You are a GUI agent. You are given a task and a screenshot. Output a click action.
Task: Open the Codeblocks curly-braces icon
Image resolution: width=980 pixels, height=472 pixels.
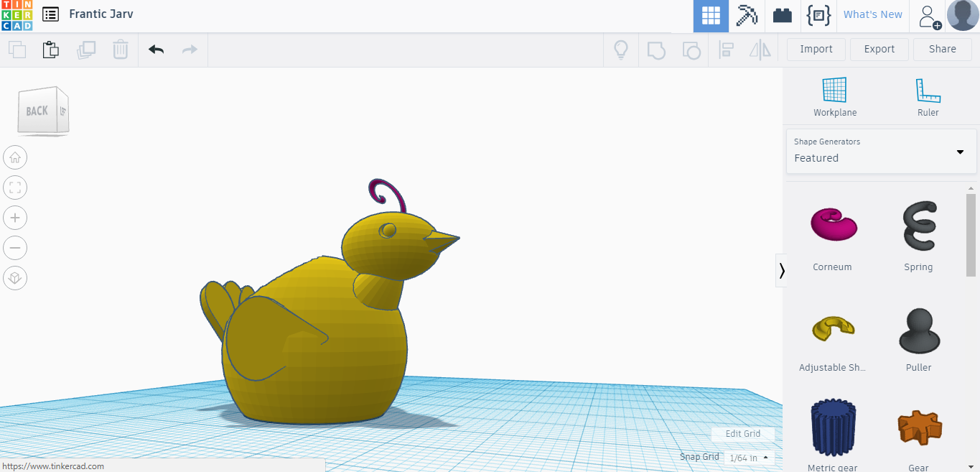(x=818, y=16)
